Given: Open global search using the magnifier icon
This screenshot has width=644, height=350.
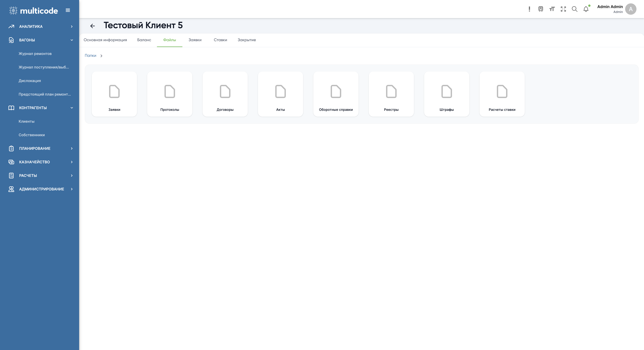Looking at the screenshot, I should [574, 9].
